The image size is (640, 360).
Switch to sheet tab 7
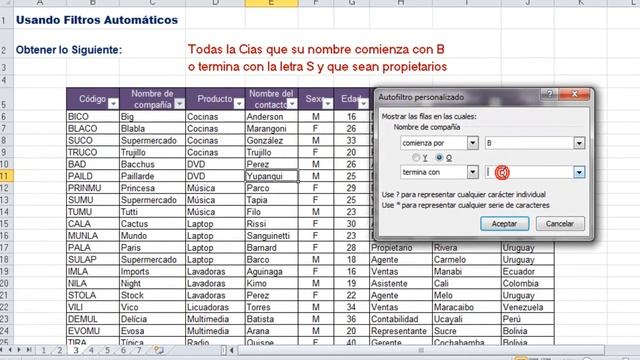[x=139, y=350]
